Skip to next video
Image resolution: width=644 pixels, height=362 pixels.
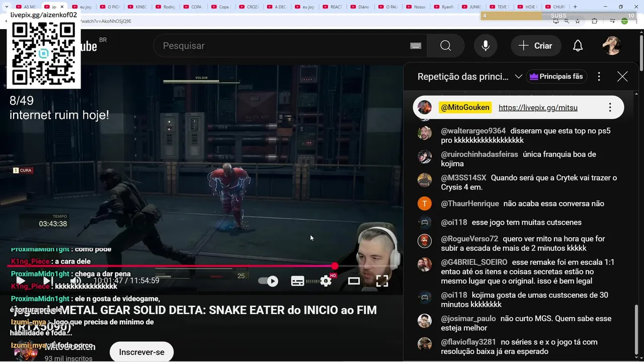click(48, 281)
